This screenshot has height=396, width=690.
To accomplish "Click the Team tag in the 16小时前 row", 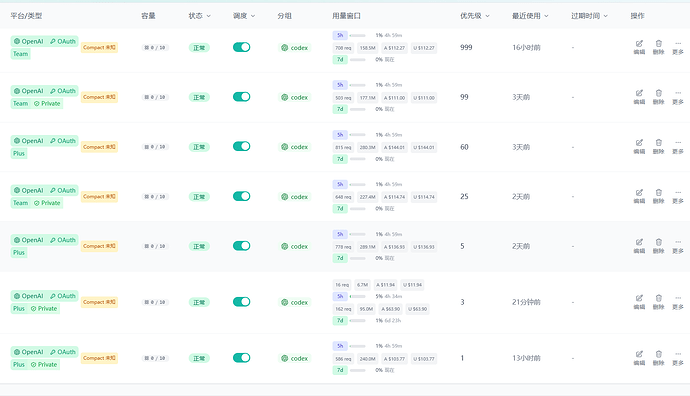I will pyautogui.click(x=20, y=54).
